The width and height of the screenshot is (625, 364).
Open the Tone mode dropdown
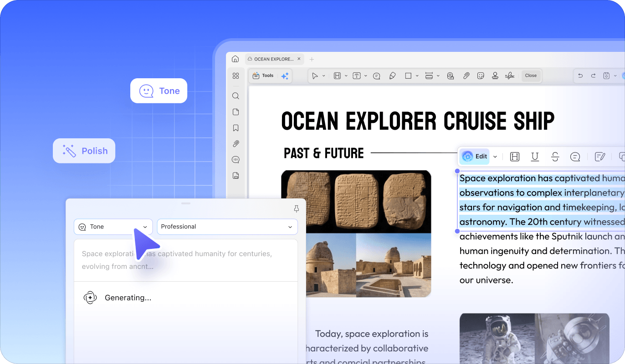(x=113, y=227)
